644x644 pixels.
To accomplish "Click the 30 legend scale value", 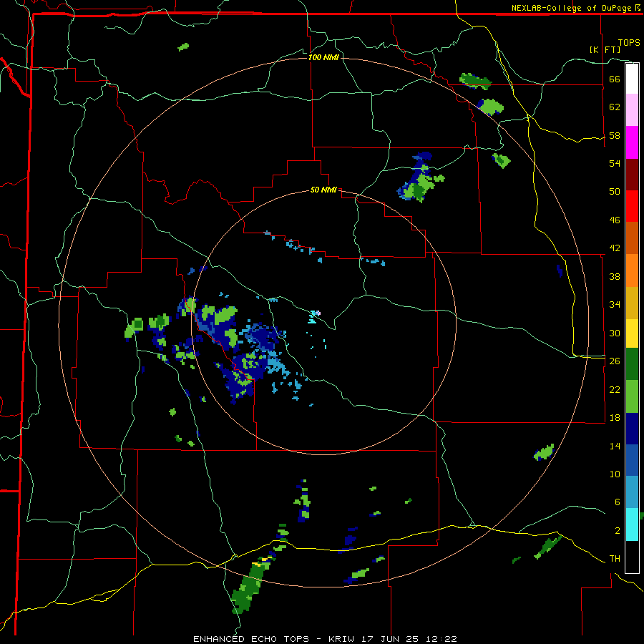I will click(x=615, y=333).
